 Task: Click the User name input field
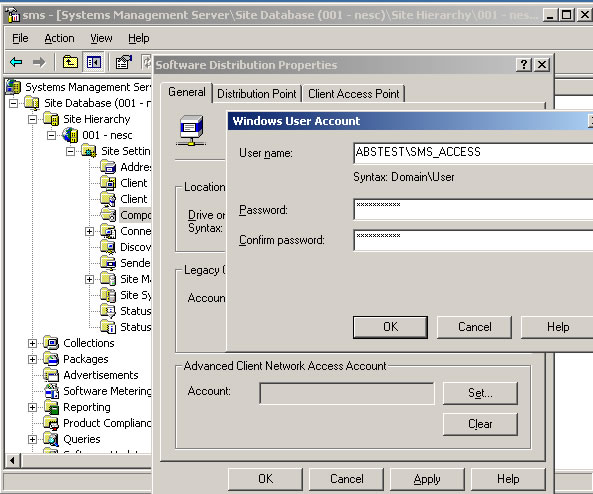473,153
